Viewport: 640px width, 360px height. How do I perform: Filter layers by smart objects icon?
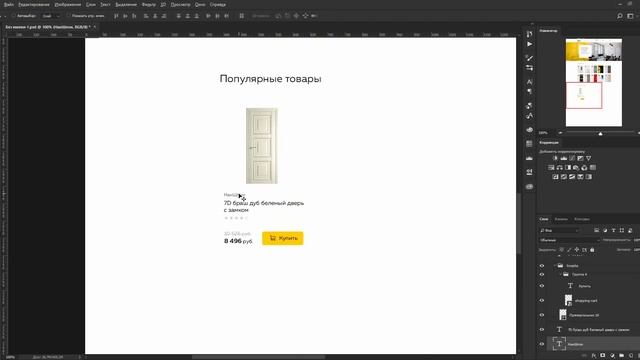[x=630, y=231]
